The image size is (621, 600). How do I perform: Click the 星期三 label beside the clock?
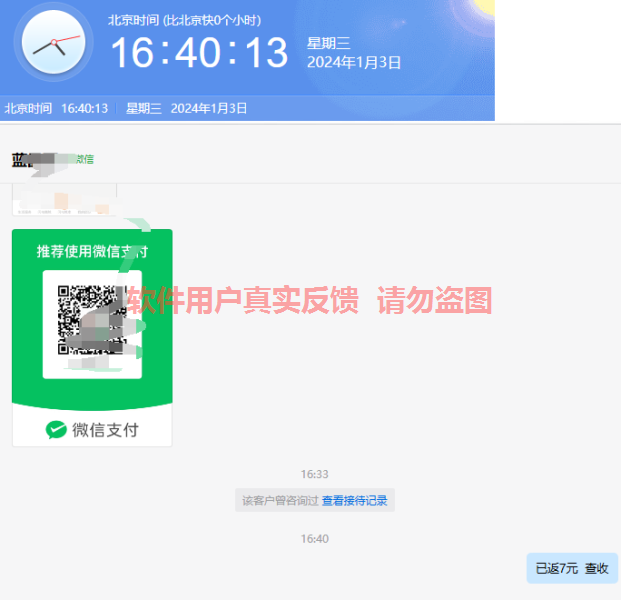click(x=328, y=43)
